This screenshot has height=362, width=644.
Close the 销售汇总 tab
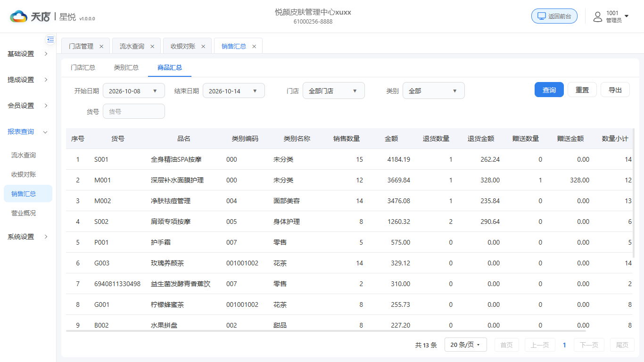point(254,46)
